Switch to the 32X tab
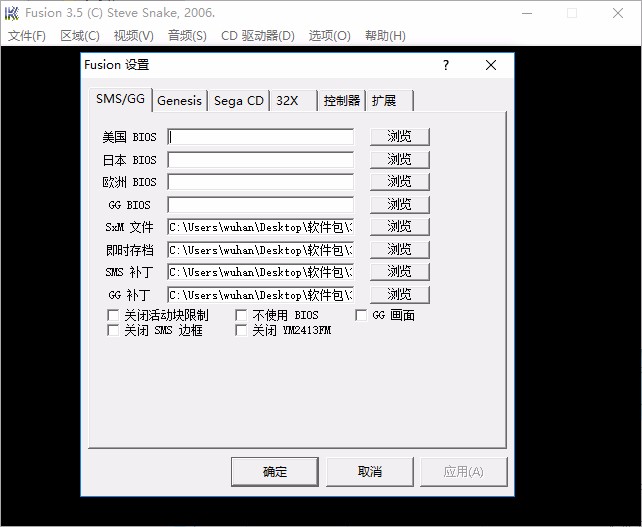The image size is (642, 527). click(x=293, y=101)
